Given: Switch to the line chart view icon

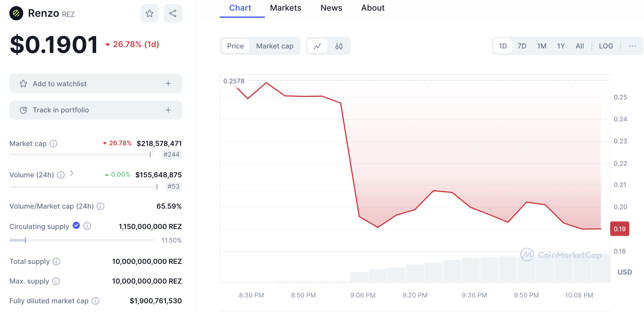Looking at the screenshot, I should tap(317, 46).
